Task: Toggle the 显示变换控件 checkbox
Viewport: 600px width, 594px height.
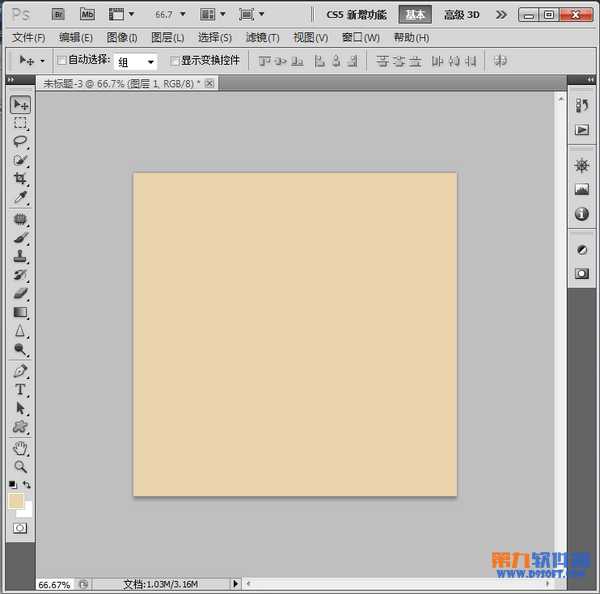Action: point(174,61)
